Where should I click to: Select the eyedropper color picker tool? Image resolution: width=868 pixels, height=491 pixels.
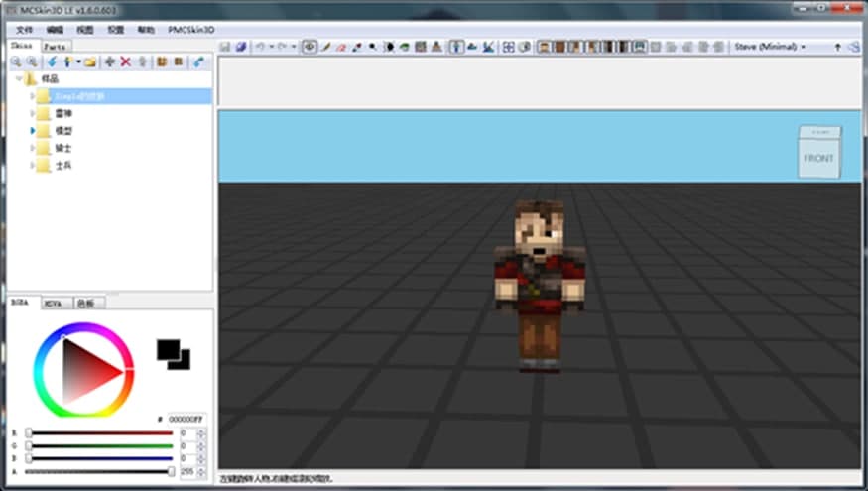(x=357, y=47)
